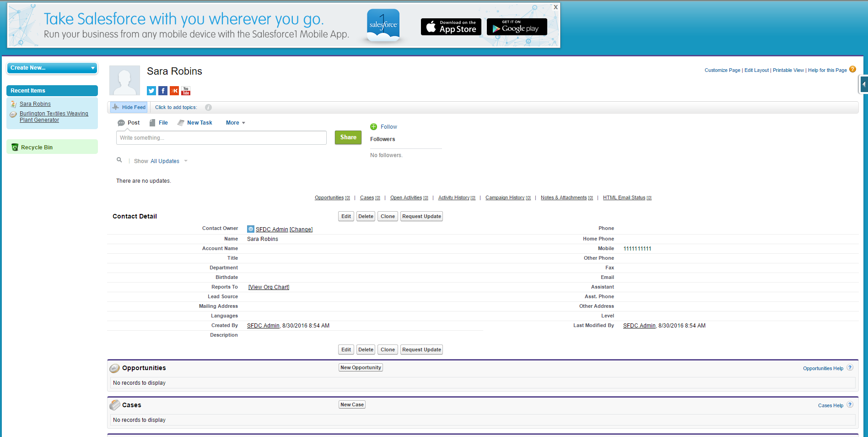The height and width of the screenshot is (437, 868).
Task: Open the More feed actions dropdown
Action: [236, 123]
